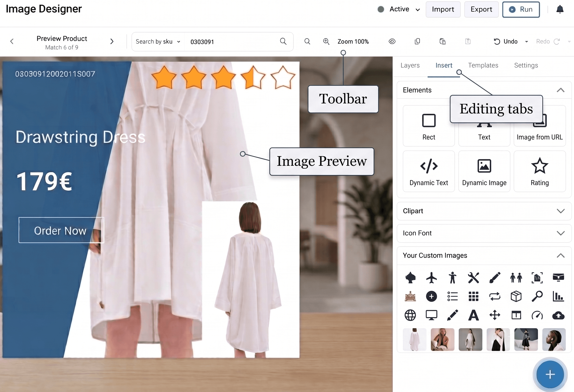Insert the airplane custom icon
Image resolution: width=574 pixels, height=392 pixels.
432,278
